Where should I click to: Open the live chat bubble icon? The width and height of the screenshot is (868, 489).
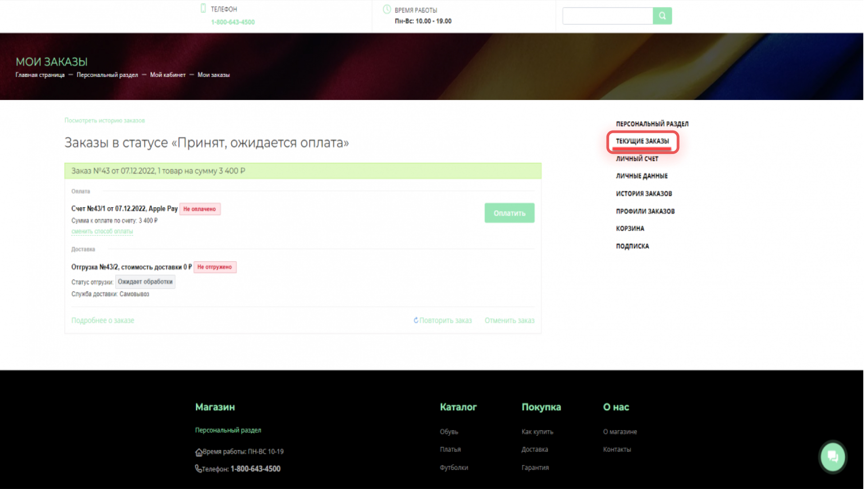pos(832,457)
